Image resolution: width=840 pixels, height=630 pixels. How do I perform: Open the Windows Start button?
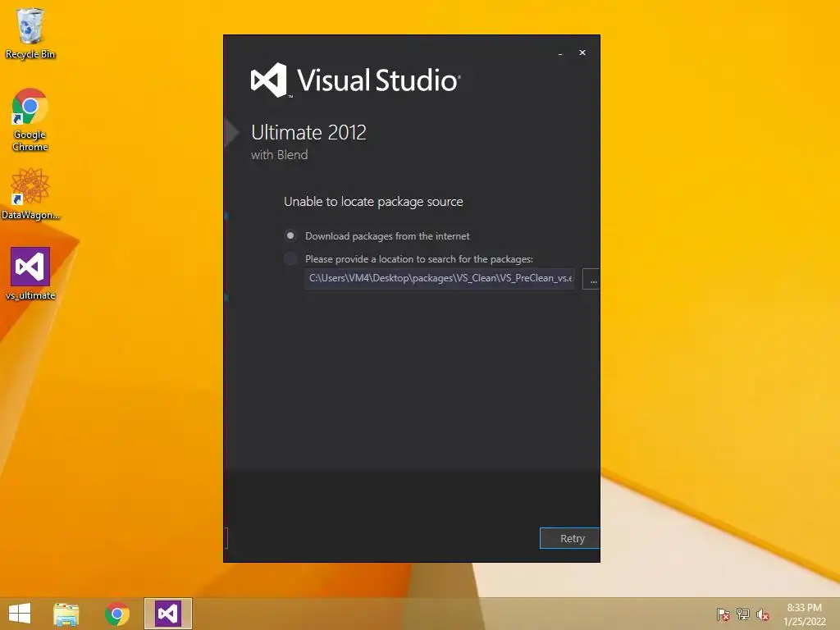coord(20,614)
